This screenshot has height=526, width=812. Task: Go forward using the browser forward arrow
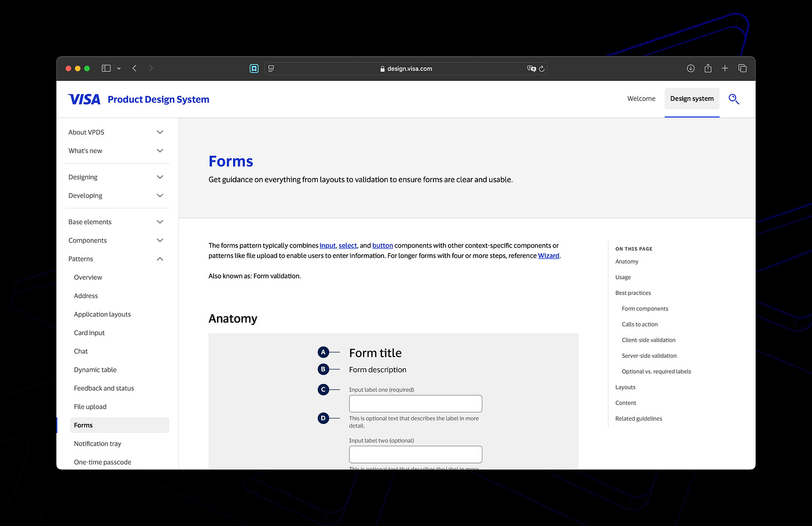[151, 69]
